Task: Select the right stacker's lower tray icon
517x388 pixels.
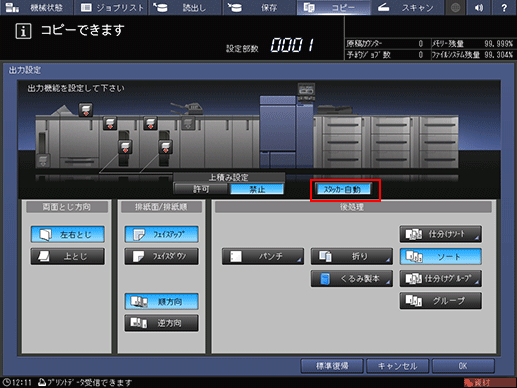Action: click(166, 147)
